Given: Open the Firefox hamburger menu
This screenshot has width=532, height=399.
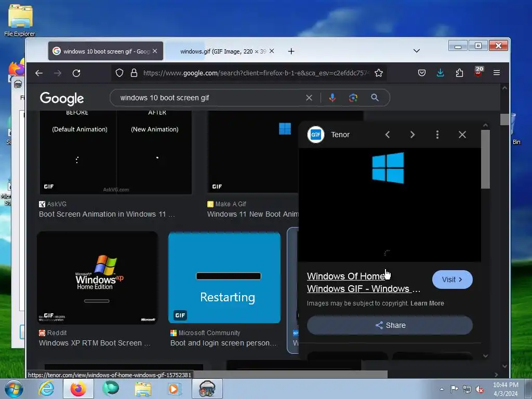Looking at the screenshot, I should click(x=497, y=73).
